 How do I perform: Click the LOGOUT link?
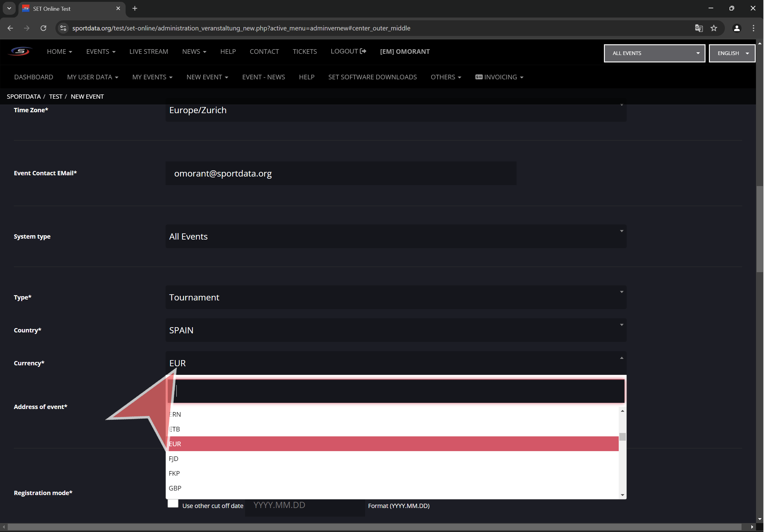coord(348,51)
